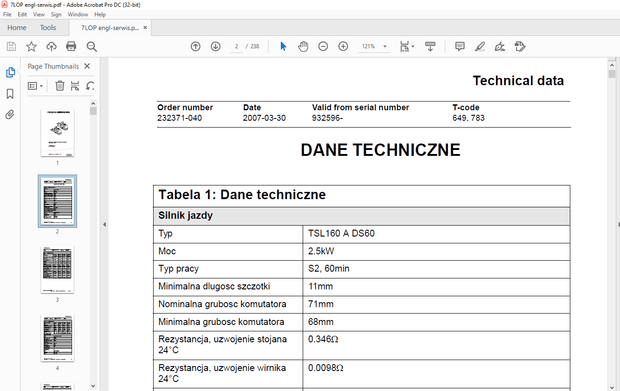Screen dimensions: 620x391
Task: Click the page number input field
Action: pos(236,47)
